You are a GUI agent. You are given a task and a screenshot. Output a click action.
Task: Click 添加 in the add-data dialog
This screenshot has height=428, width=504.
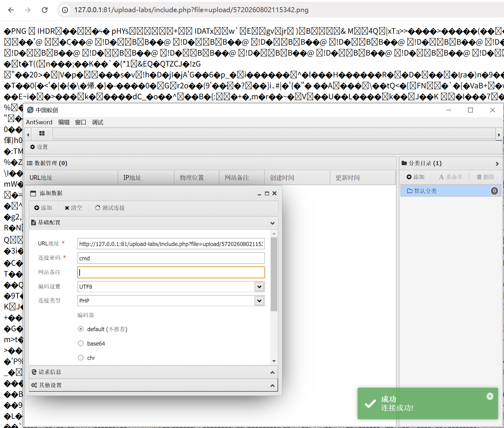pos(43,208)
